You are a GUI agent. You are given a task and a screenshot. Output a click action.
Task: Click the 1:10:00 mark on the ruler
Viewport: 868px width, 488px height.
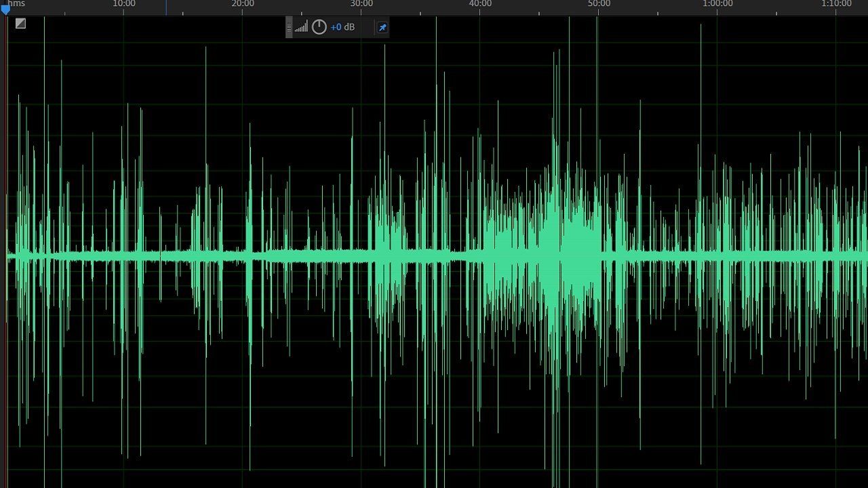[x=836, y=4]
